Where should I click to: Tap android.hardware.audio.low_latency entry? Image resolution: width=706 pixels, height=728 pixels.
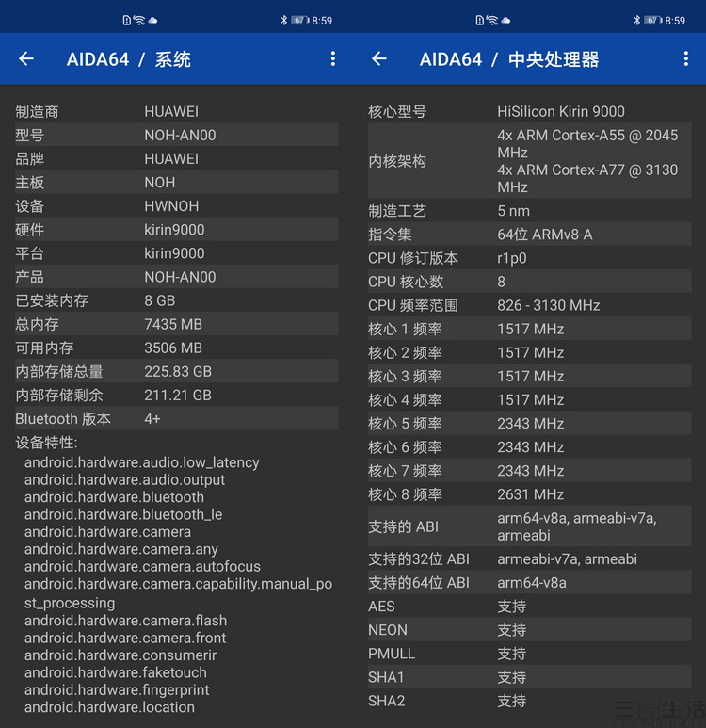click(x=141, y=462)
